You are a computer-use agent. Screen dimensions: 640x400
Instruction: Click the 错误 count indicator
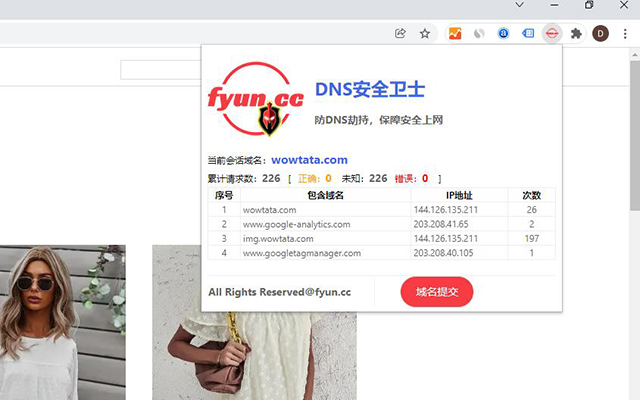[411, 178]
